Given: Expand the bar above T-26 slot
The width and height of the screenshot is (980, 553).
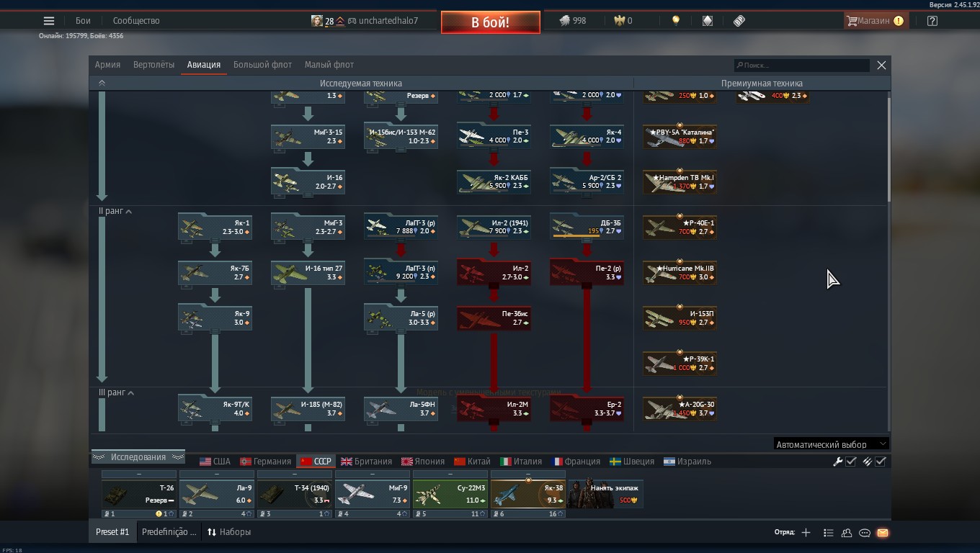Looking at the screenshot, I should pyautogui.click(x=139, y=475).
